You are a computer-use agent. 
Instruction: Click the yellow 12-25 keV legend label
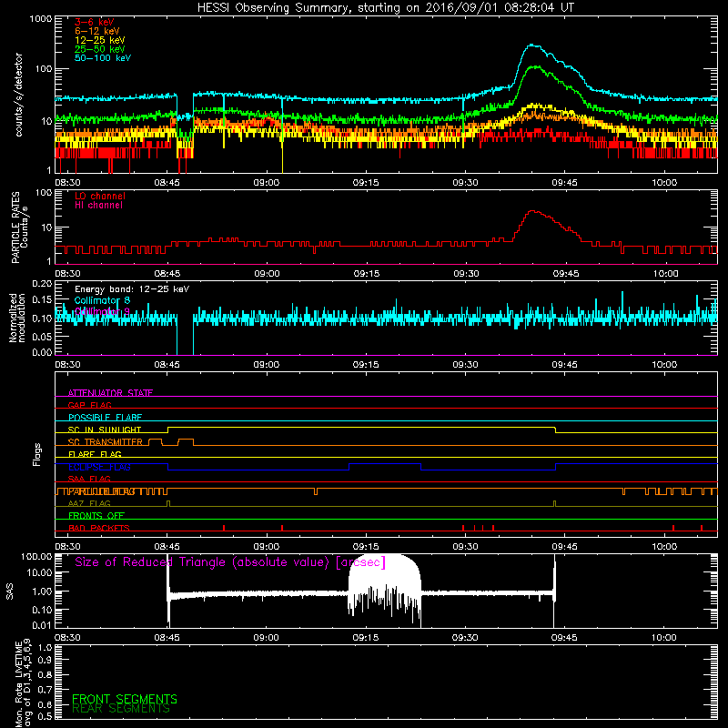(x=100, y=40)
